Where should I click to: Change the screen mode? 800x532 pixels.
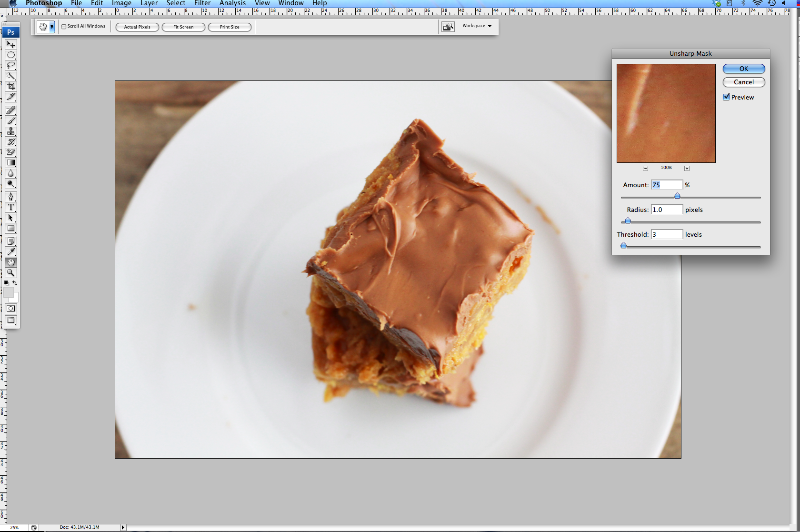tap(11, 321)
